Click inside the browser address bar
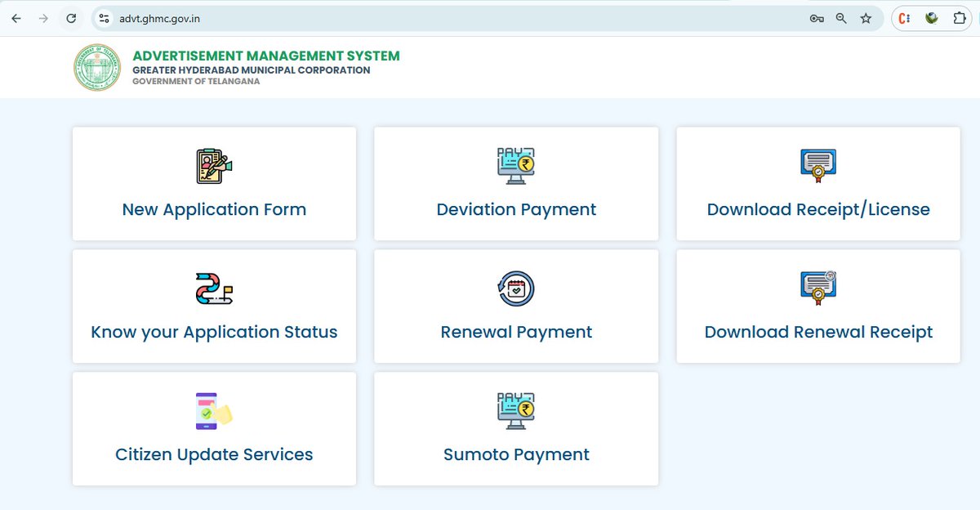The image size is (980, 510). [327, 18]
